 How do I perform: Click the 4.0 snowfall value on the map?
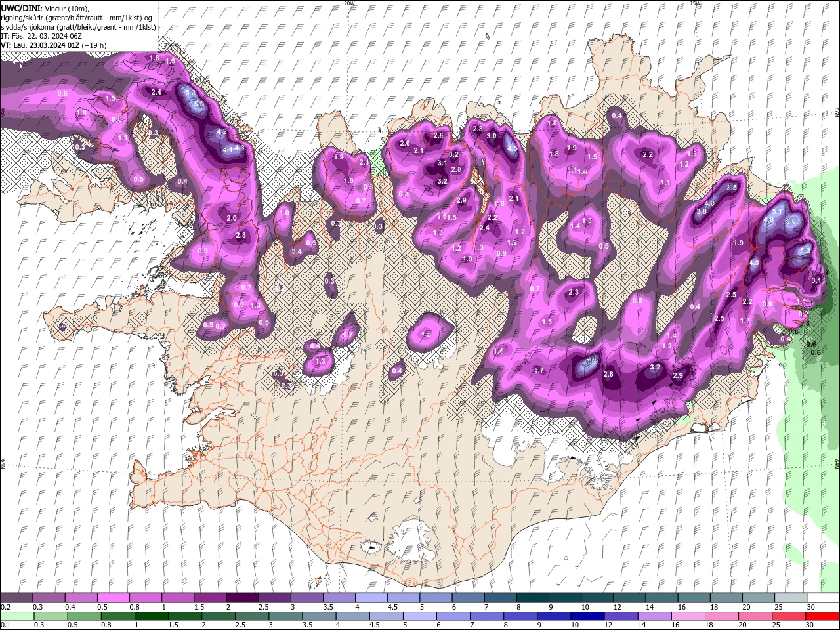pyautogui.click(x=709, y=204)
